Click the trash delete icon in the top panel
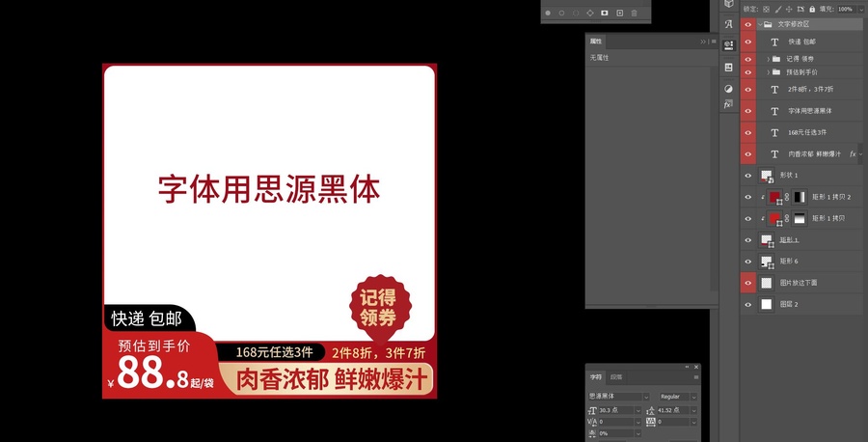This screenshot has height=442, width=868. click(635, 13)
